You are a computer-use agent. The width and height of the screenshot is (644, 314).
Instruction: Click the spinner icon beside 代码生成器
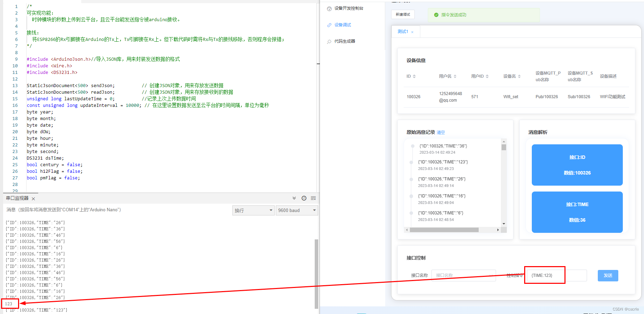(x=329, y=41)
